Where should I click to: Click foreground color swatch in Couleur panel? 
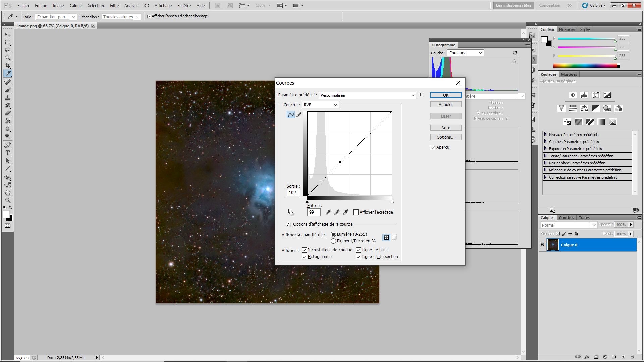pyautogui.click(x=544, y=40)
